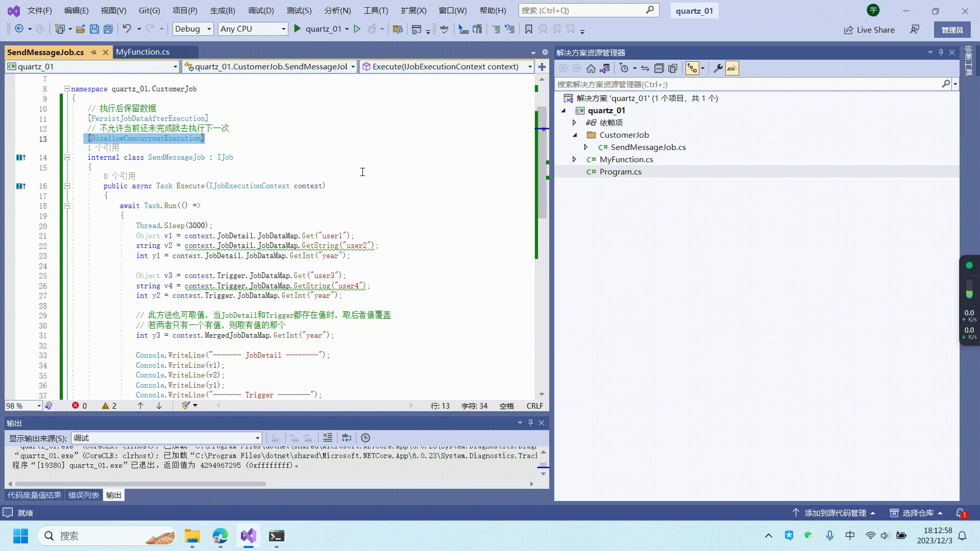Click the 搜索 (Ctrl+Q) search box

[x=589, y=10]
